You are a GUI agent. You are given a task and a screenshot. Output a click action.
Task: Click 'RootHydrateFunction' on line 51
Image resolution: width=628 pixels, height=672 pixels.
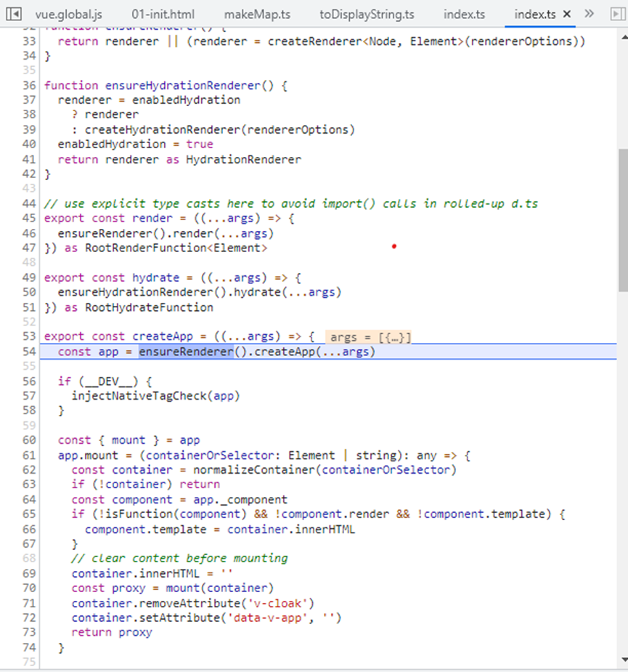[x=149, y=308]
